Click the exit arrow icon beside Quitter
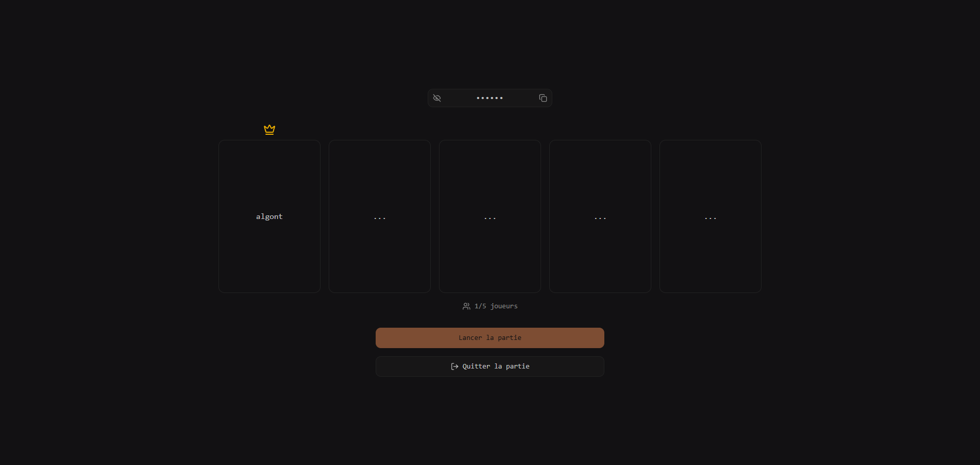This screenshot has width=980, height=465. click(x=454, y=366)
